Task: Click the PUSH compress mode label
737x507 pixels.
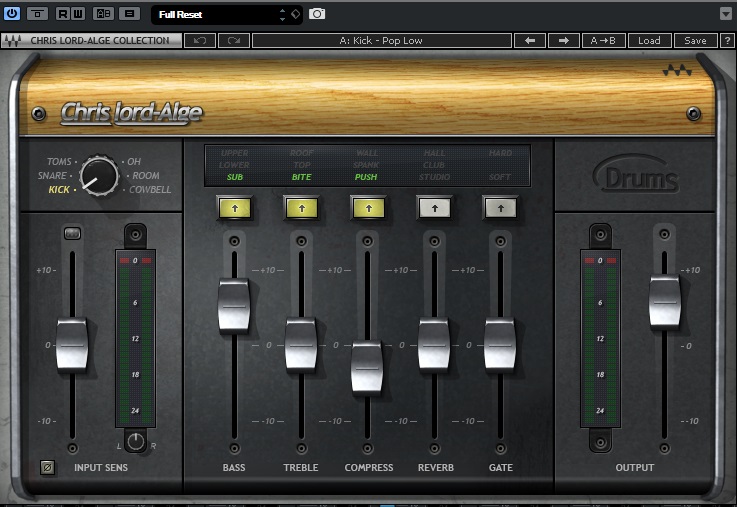Action: click(x=366, y=177)
